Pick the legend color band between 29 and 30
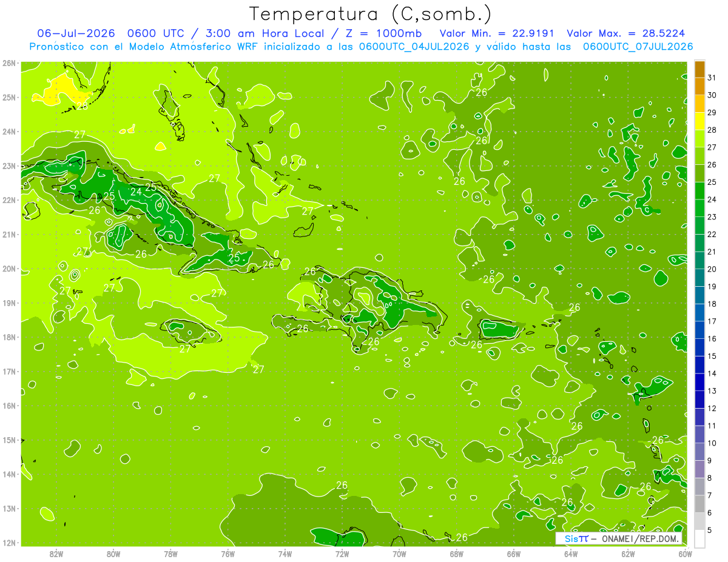 tap(699, 104)
